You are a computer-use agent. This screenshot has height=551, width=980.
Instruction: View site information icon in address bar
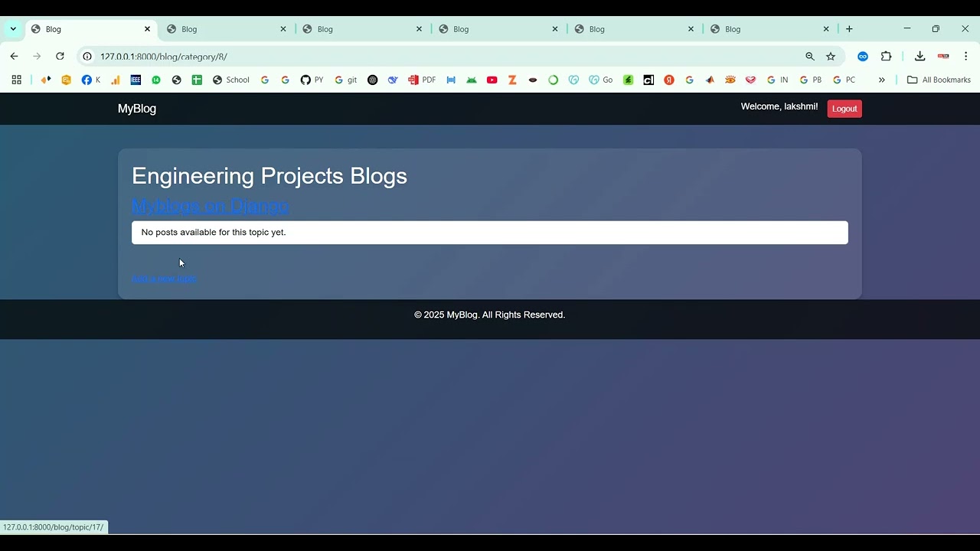point(87,56)
